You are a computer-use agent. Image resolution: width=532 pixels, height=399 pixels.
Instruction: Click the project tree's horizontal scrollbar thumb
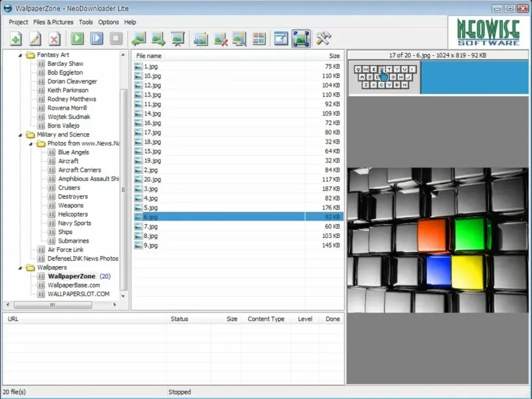[x=53, y=305]
